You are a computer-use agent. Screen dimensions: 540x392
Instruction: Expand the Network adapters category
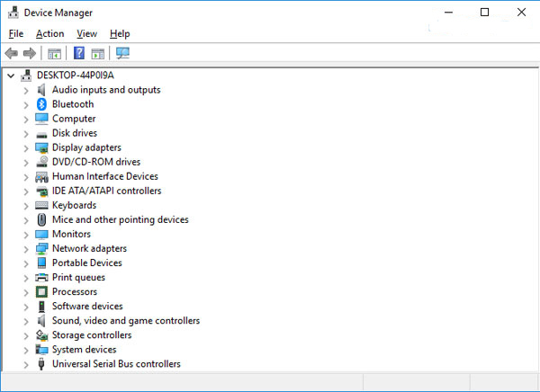[x=26, y=250]
